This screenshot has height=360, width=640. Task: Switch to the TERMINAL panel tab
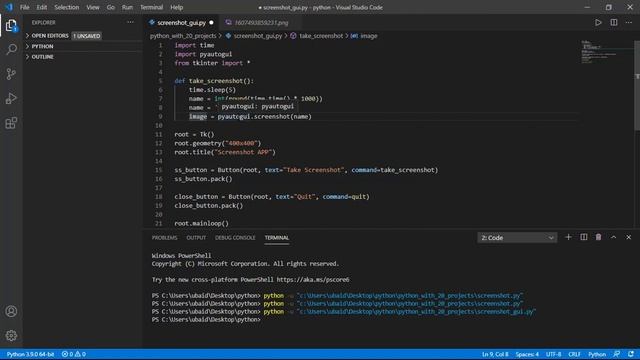click(277, 238)
